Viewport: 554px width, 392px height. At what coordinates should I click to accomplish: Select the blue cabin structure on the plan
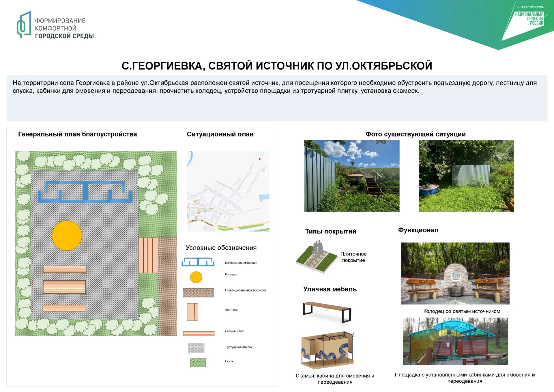pyautogui.click(x=85, y=192)
